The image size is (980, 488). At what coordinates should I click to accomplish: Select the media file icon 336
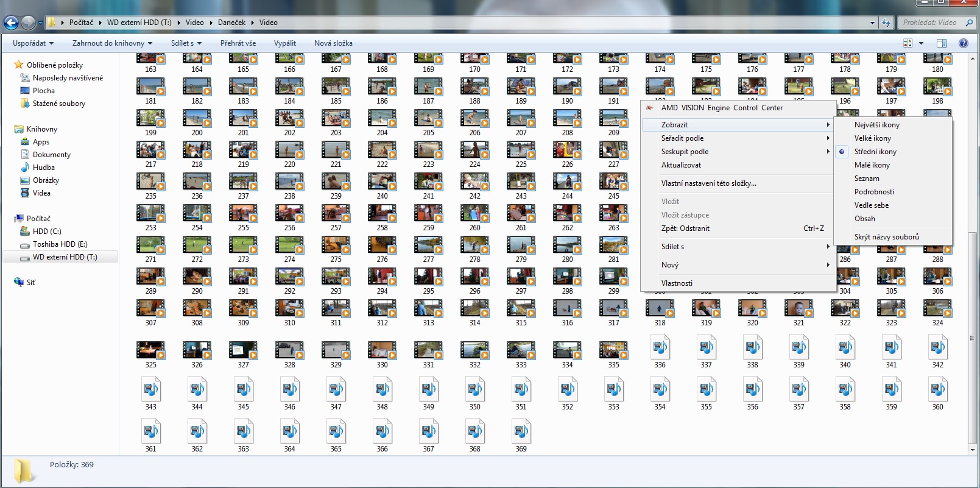(660, 347)
